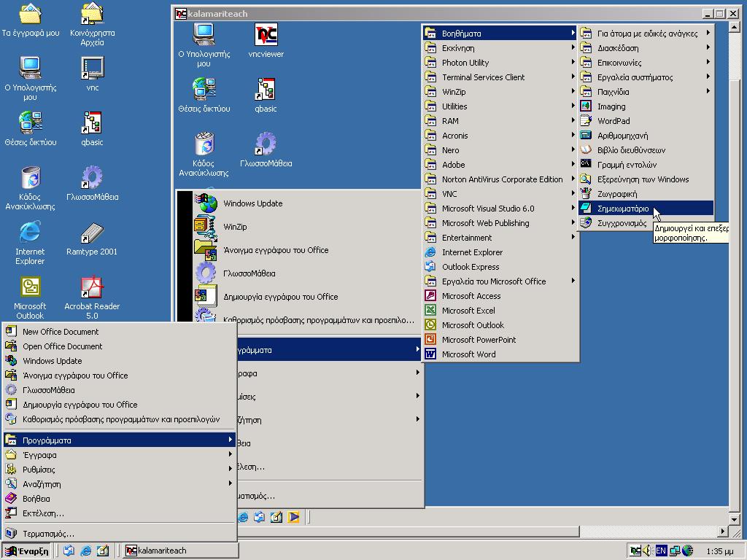Select Κάδος Ανακύκλωσης inside the kalamariteach window

[204, 155]
